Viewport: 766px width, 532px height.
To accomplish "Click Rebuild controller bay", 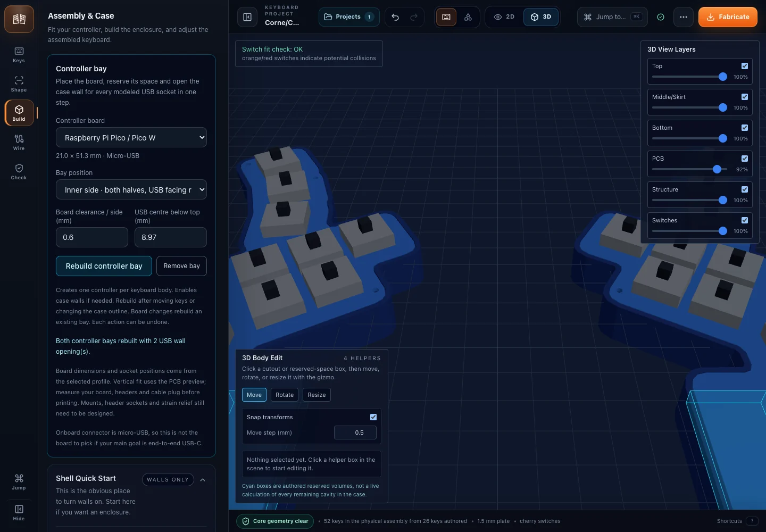I will (104, 266).
